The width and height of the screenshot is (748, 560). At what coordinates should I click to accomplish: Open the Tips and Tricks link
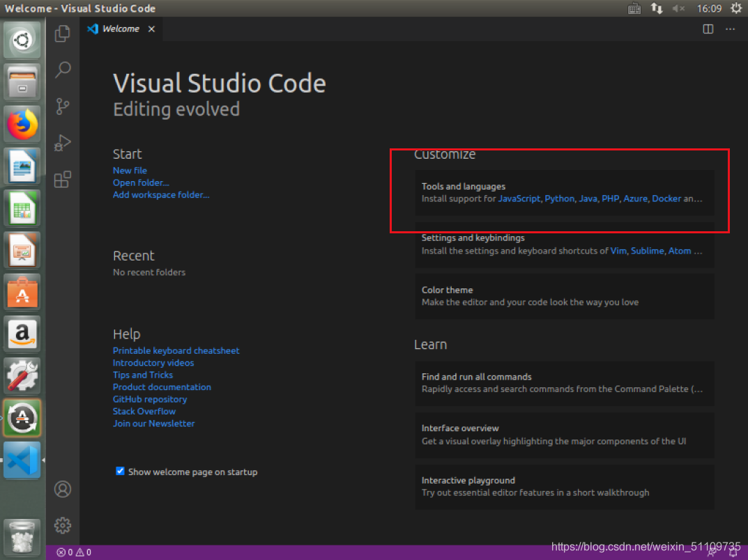click(x=143, y=375)
